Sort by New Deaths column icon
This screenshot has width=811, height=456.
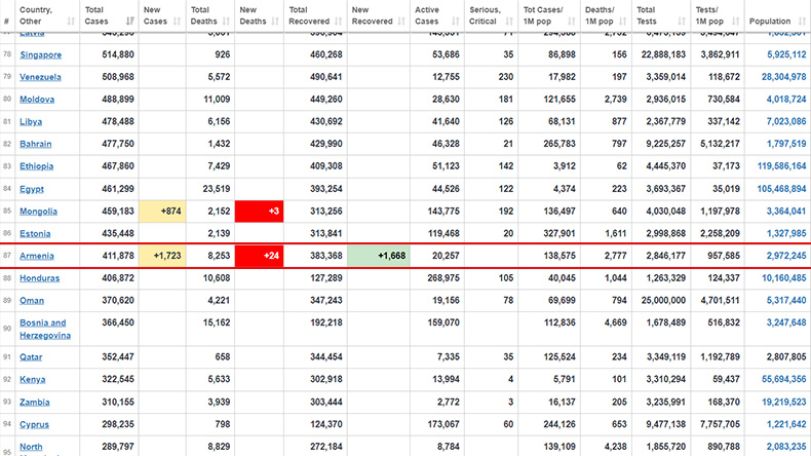point(275,21)
